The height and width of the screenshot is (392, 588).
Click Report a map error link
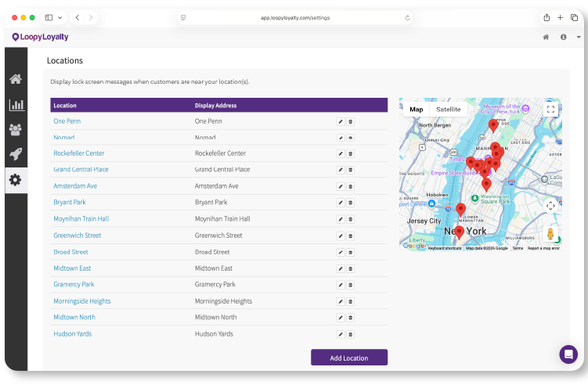tap(543, 248)
